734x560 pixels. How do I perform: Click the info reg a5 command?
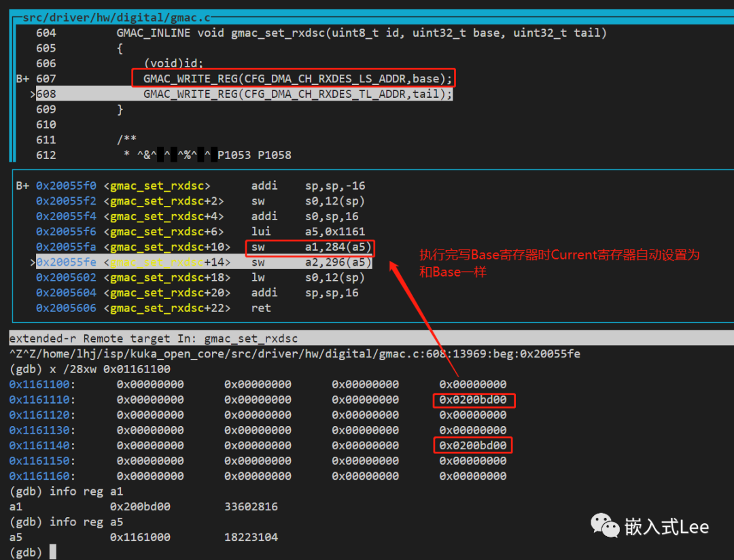86,522
